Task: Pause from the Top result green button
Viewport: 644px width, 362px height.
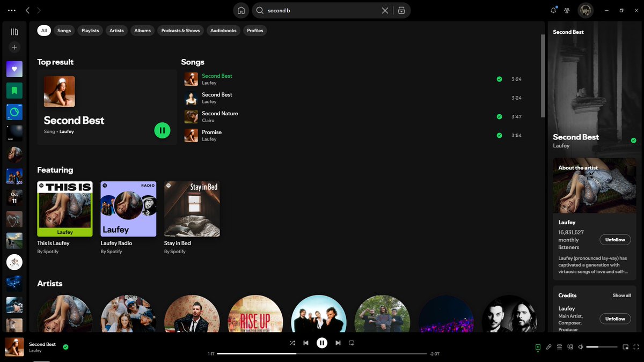Action: point(162,130)
